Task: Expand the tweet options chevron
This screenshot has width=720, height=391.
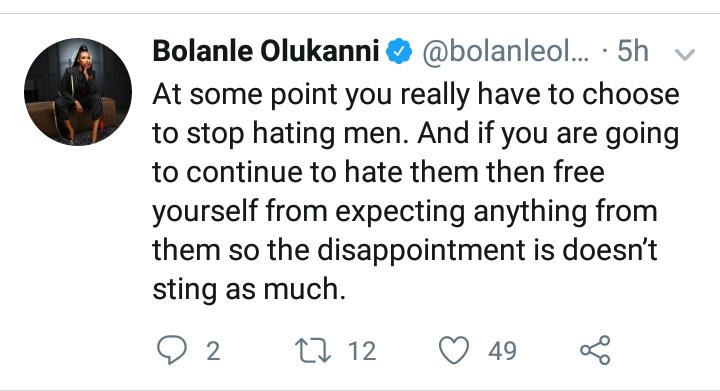Action: pyautogui.click(x=685, y=55)
